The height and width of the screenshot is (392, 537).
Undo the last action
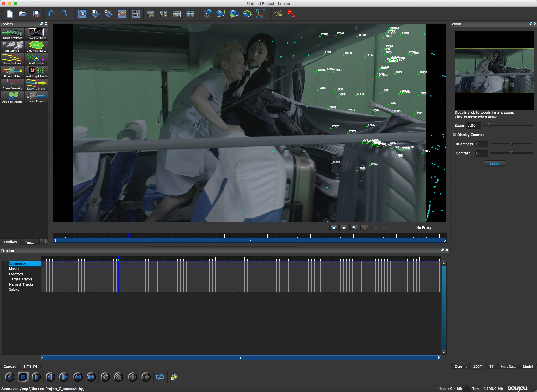(51, 14)
